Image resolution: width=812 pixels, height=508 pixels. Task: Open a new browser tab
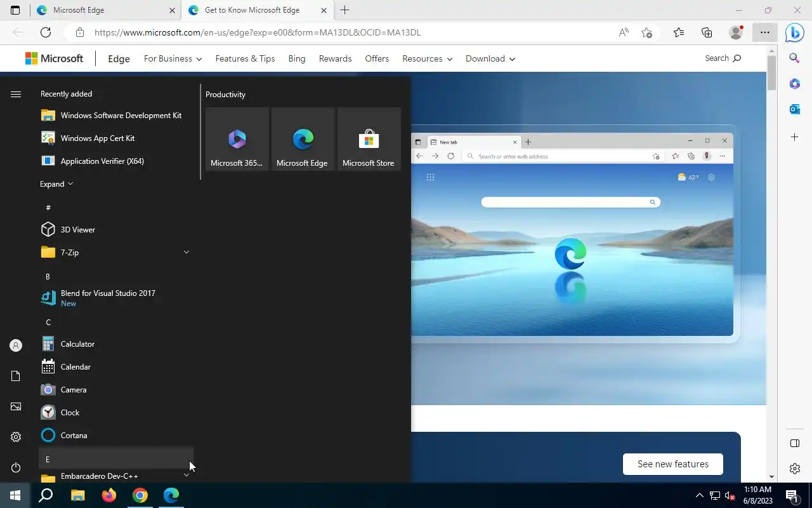(x=345, y=10)
